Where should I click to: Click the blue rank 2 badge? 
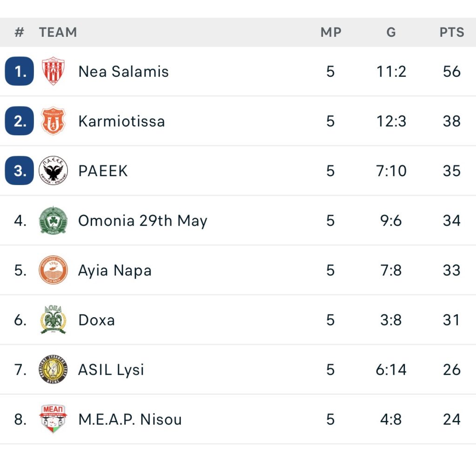20,121
